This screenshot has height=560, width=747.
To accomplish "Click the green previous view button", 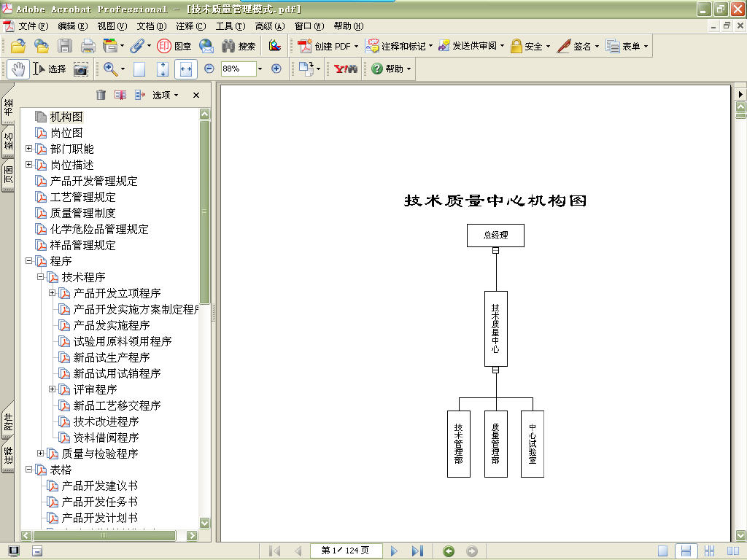I will coord(449,551).
